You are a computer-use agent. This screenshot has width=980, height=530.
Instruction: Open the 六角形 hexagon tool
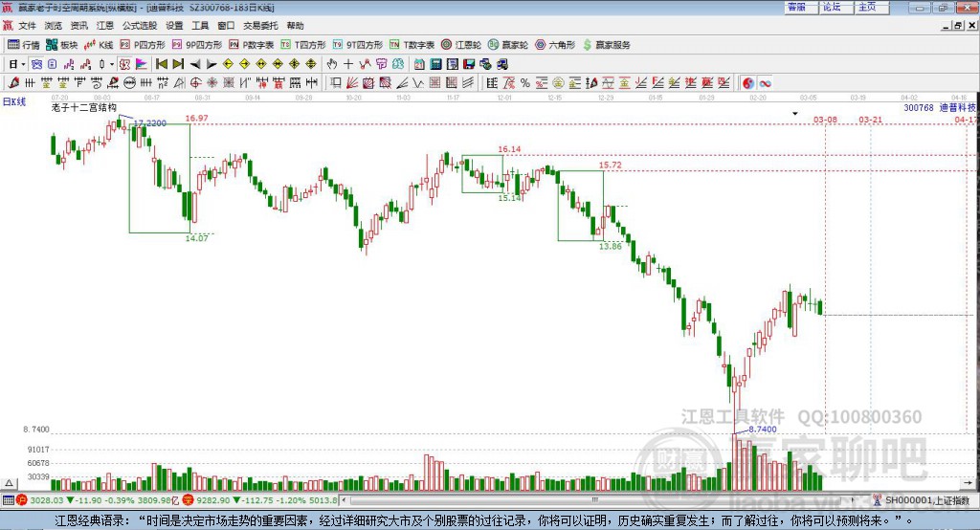tap(555, 45)
